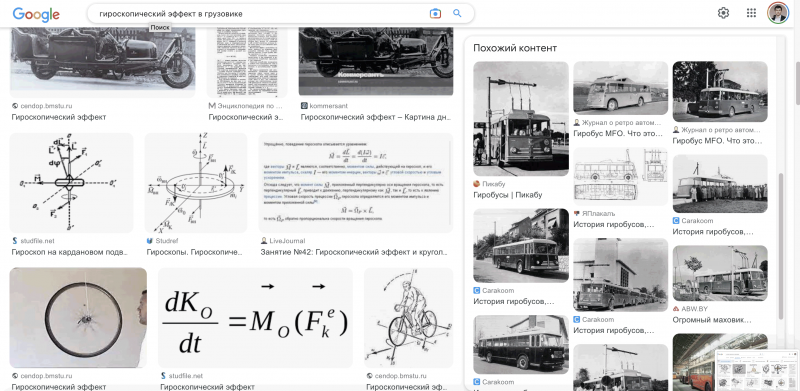Open 'Гироскоп на кардановом подв..' studfile link
This screenshot has height=391, width=800.
(x=69, y=252)
